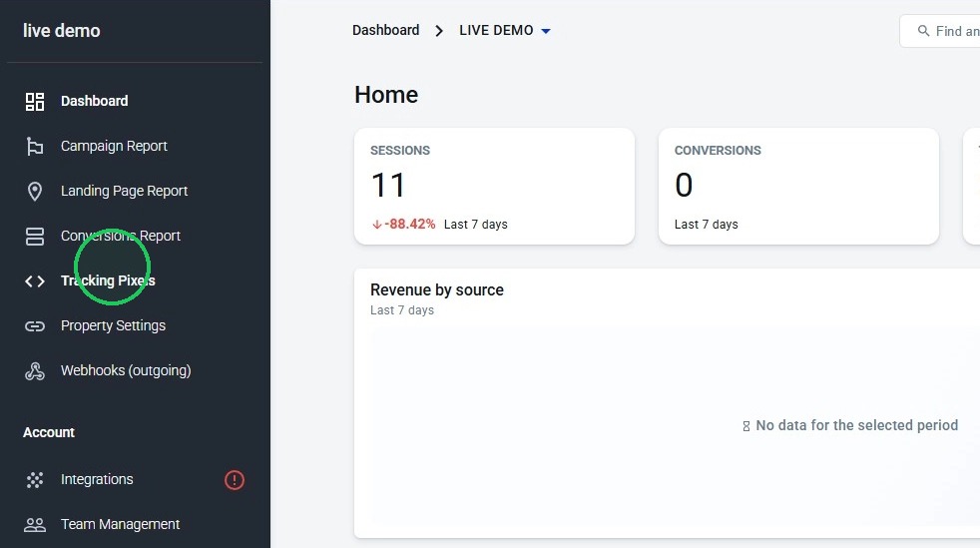Click the live demo sidebar title
The image size is (980, 548).
coord(61,31)
